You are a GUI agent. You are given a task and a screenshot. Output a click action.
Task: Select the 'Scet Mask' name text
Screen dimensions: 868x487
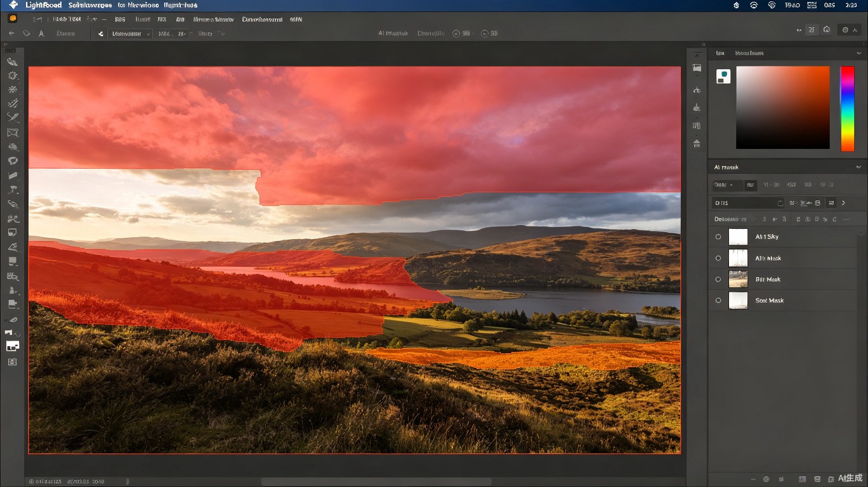click(769, 301)
